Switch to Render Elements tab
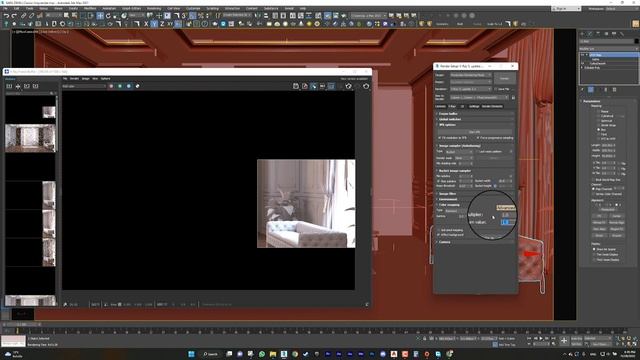Screen dimensions: 640x360 point(492,106)
